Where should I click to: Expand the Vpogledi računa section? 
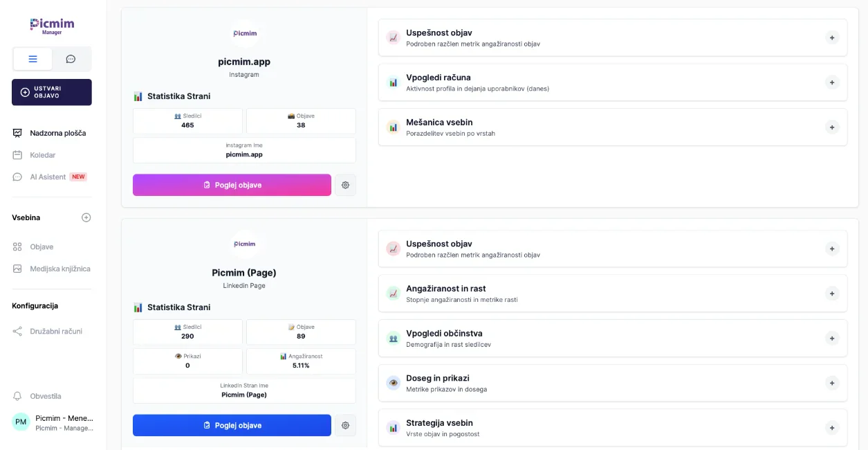point(831,82)
